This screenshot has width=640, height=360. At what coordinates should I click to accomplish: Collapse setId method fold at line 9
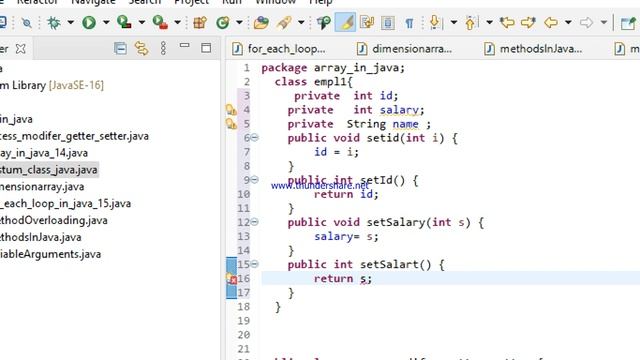(254, 179)
